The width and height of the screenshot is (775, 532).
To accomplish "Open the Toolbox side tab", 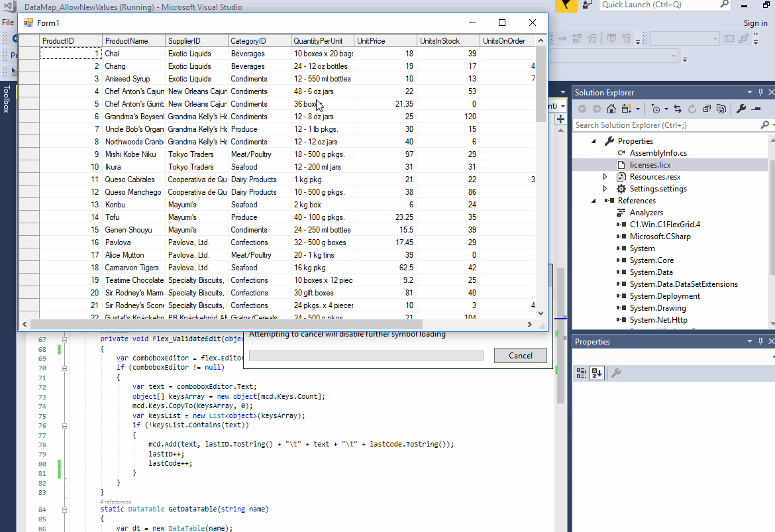I will pyautogui.click(x=7, y=99).
